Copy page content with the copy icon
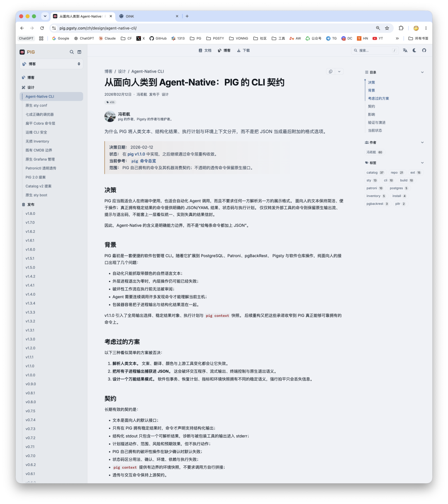The height and width of the screenshot is (504, 448). pos(331,71)
